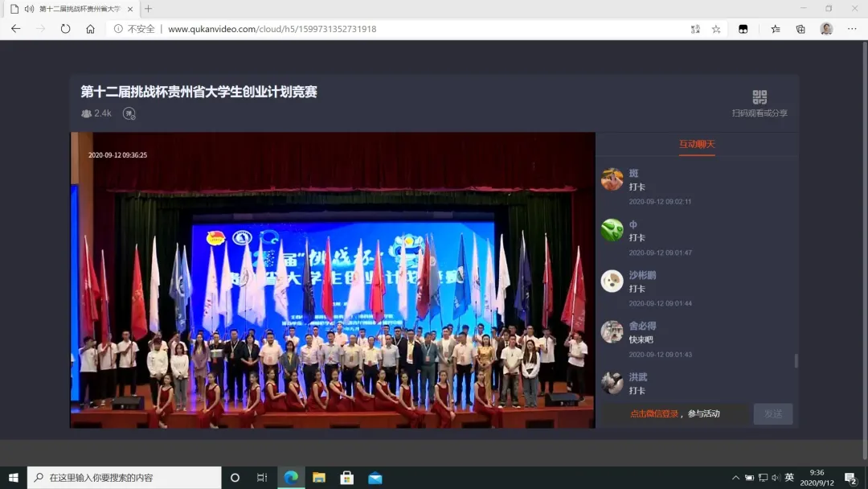Click the "不安全" site security indicator
Viewport: 868px width, 489px height.
point(134,29)
